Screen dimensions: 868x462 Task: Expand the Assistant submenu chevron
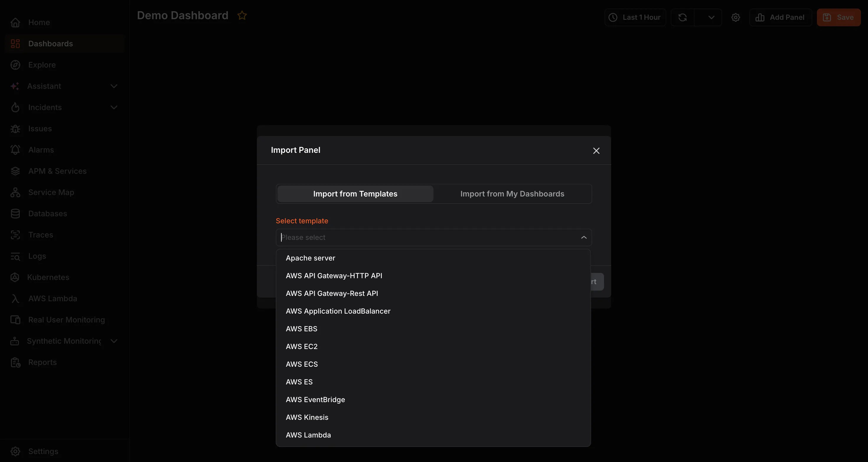[114, 86]
